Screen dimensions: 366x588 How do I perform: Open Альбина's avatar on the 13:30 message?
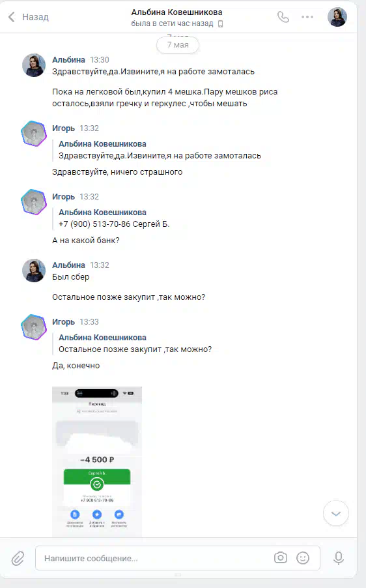(34, 65)
